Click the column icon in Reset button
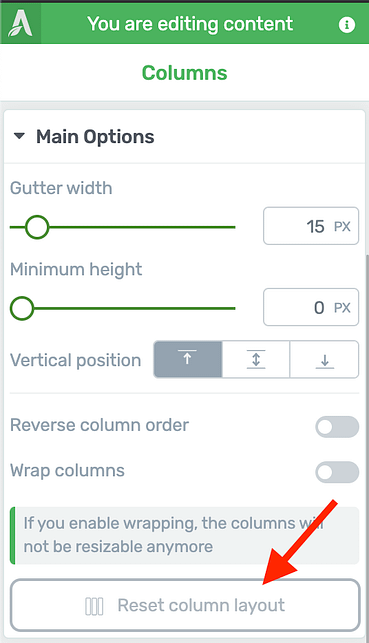369x643 pixels. pyautogui.click(x=94, y=606)
